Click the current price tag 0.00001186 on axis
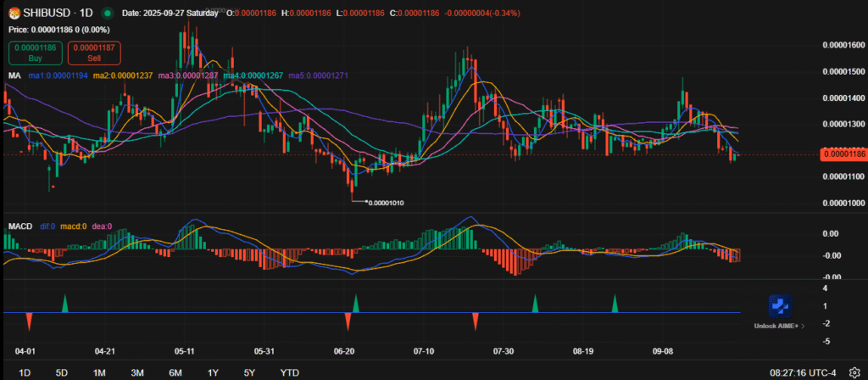 click(x=843, y=154)
